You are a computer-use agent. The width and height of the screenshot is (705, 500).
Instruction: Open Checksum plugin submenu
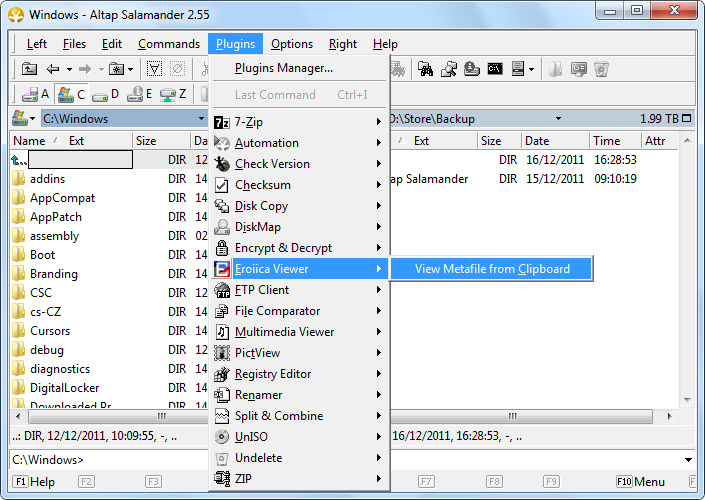[x=299, y=185]
